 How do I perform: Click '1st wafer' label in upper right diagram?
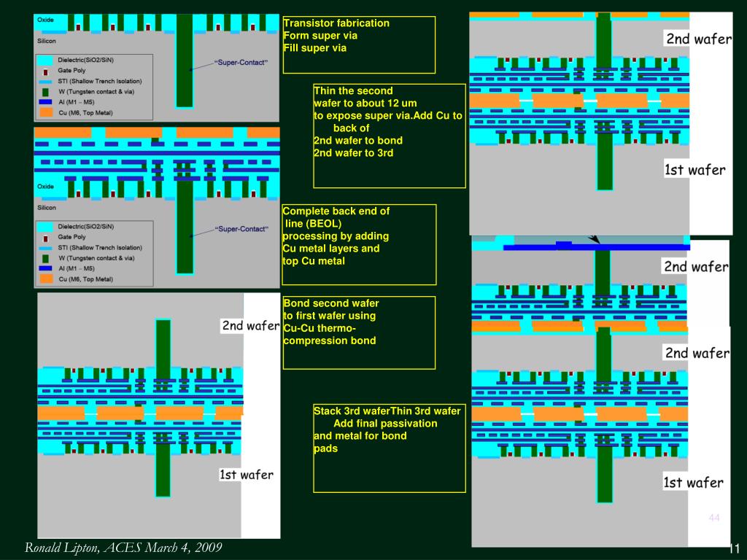(x=695, y=169)
